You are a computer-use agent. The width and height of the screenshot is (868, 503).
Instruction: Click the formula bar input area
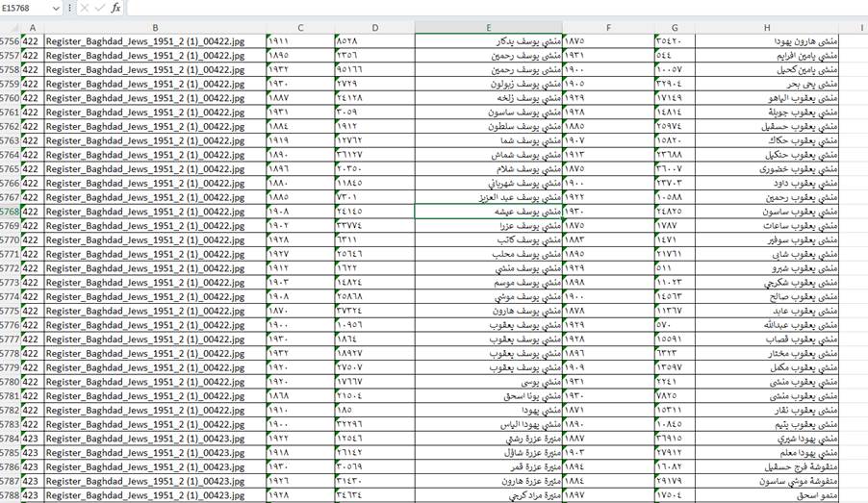(481, 8)
